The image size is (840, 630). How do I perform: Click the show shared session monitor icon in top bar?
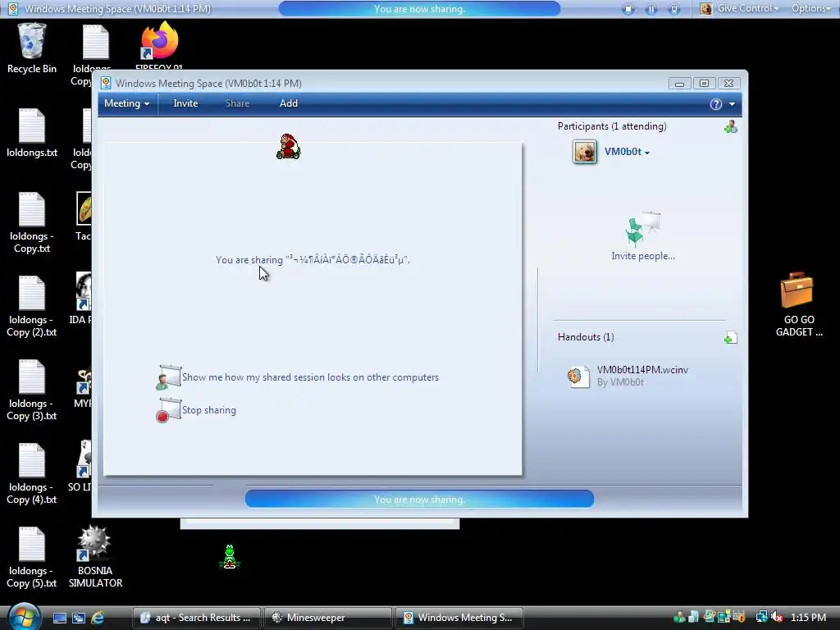coord(674,9)
